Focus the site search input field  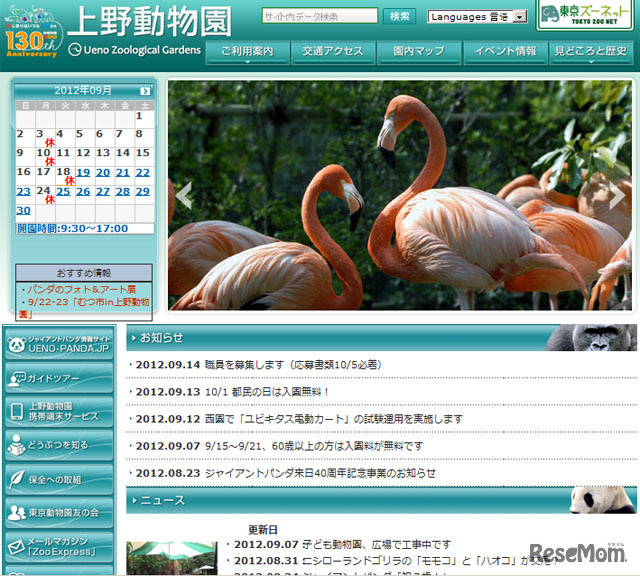click(x=320, y=16)
